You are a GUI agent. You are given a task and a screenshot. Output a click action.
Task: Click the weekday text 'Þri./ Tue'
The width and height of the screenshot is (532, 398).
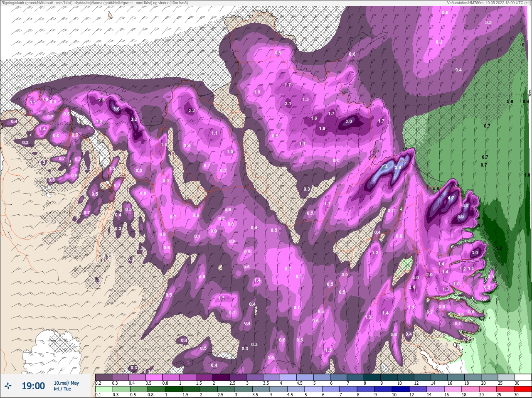point(62,389)
